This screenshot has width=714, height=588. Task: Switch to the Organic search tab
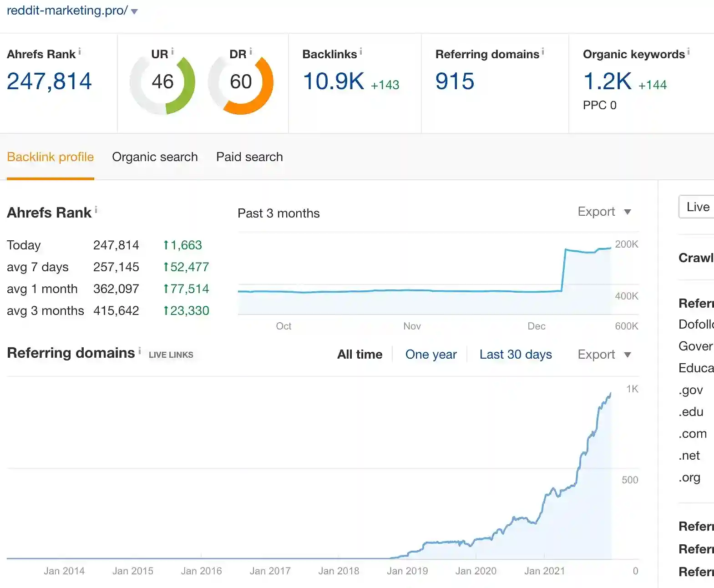(x=155, y=157)
